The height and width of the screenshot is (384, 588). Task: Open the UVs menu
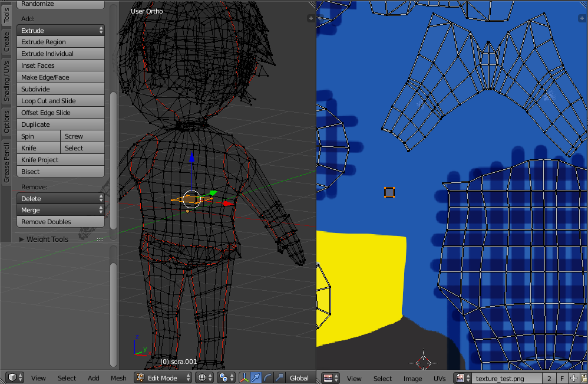440,378
